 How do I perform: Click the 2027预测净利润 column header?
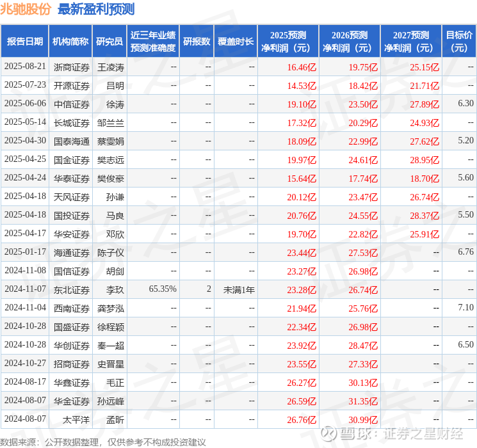pyautogui.click(x=411, y=42)
